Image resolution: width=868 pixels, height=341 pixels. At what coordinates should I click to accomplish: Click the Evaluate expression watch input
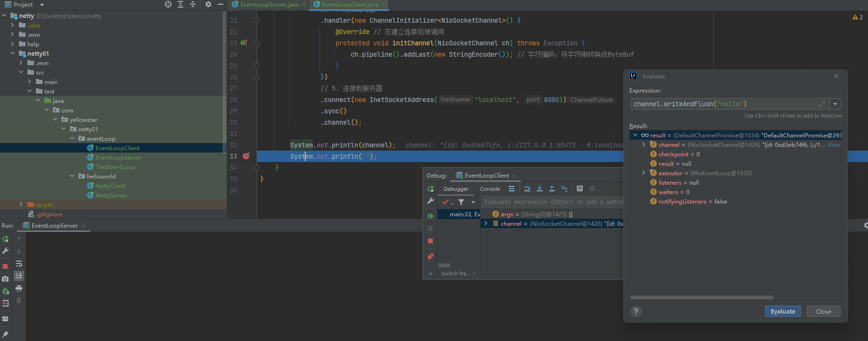[553, 202]
